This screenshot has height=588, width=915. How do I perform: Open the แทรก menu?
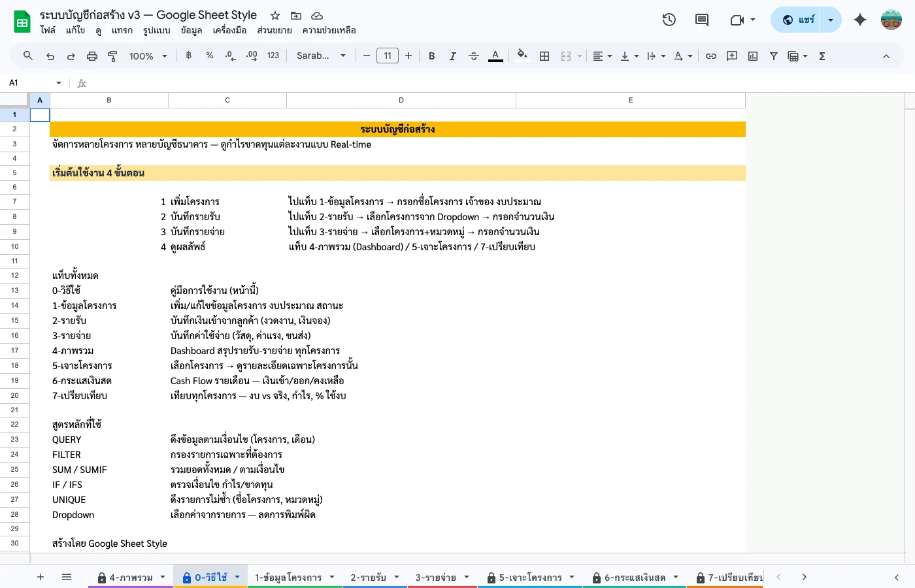pyautogui.click(x=122, y=30)
